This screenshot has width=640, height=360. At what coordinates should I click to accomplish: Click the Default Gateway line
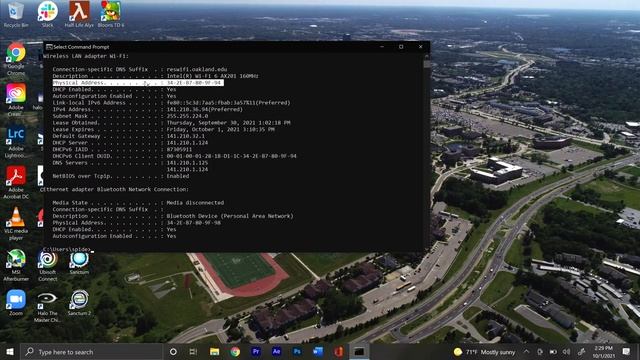point(129,136)
